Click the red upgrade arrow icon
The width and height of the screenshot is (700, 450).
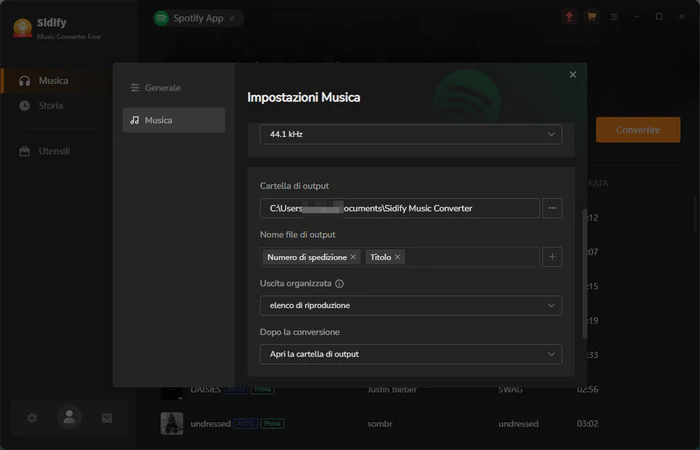[569, 17]
